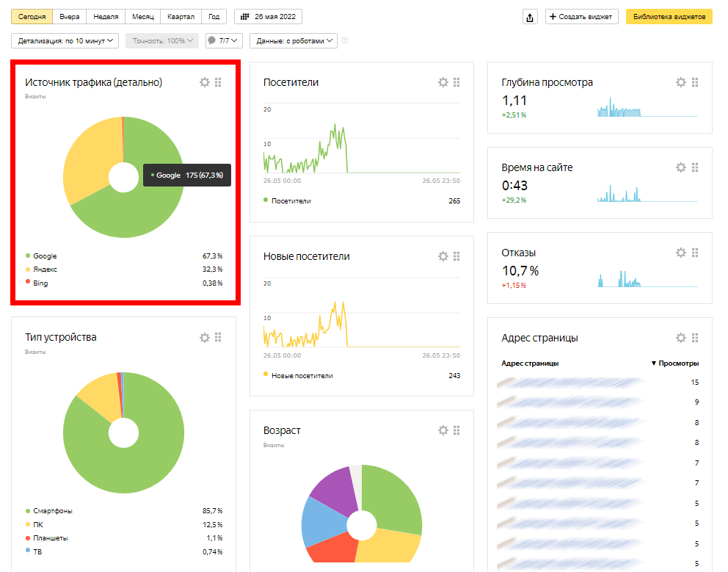Open the 7/7 annotations dropdown

click(223, 41)
